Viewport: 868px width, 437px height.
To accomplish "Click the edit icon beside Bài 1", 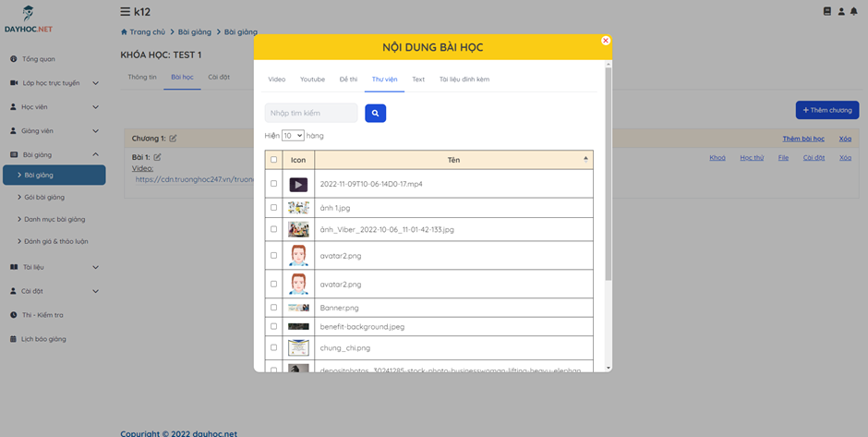I will pyautogui.click(x=157, y=157).
